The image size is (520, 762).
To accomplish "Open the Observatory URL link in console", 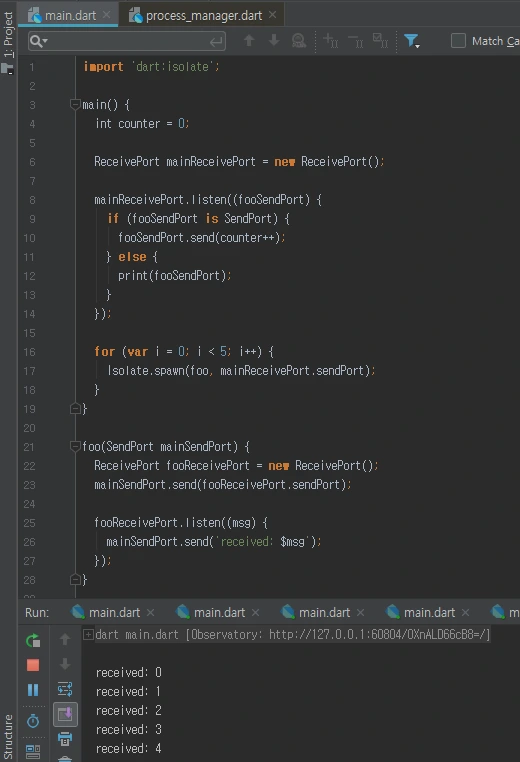I will [x=378, y=634].
